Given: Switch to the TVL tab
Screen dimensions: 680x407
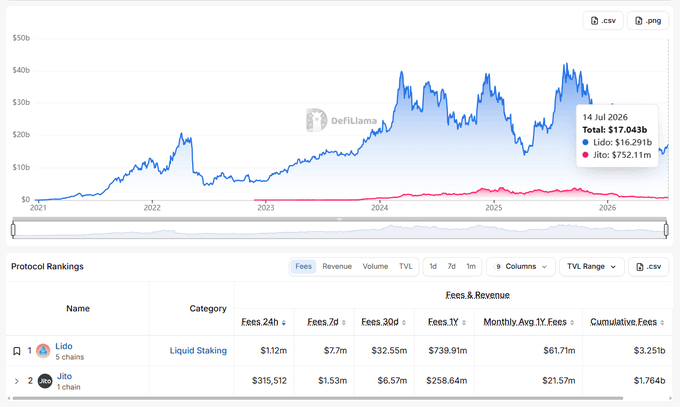Looking at the screenshot, I should [405, 266].
